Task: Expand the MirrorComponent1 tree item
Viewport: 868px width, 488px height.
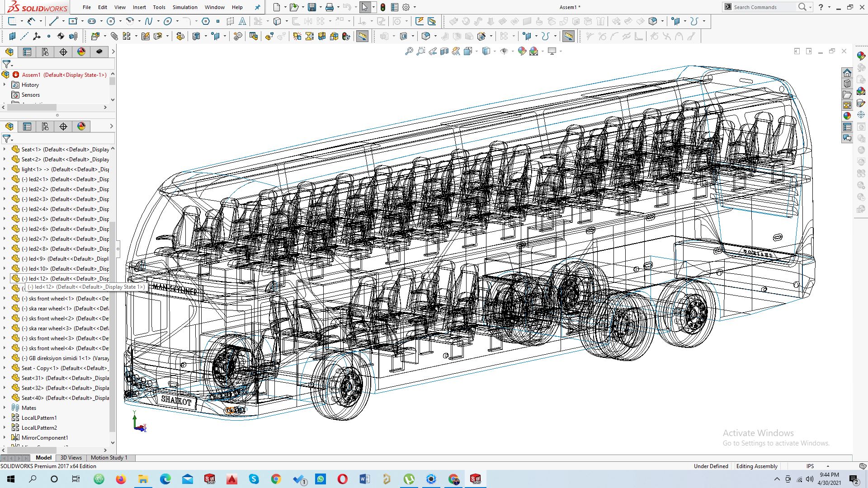Action: (x=5, y=437)
